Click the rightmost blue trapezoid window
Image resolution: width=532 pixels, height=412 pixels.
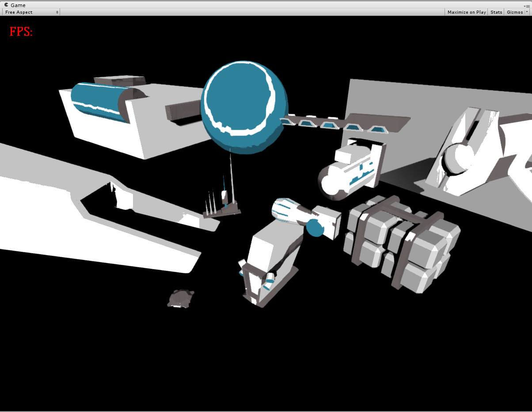pyautogui.click(x=377, y=129)
